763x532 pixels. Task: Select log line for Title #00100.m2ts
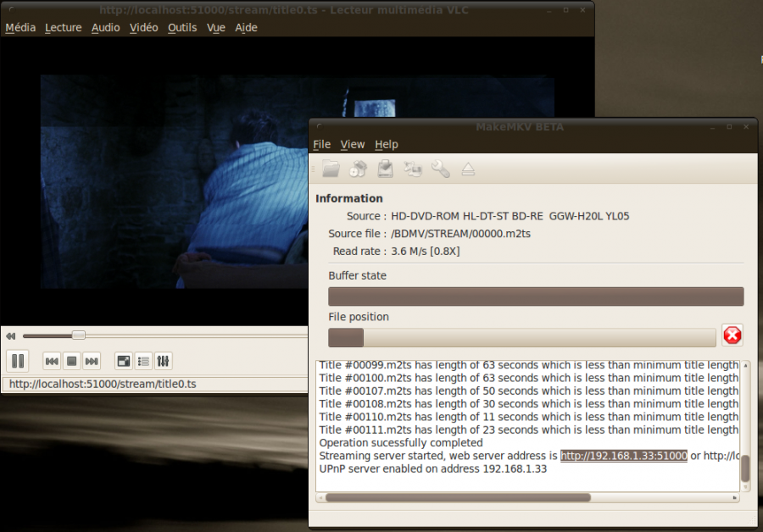pyautogui.click(x=529, y=378)
